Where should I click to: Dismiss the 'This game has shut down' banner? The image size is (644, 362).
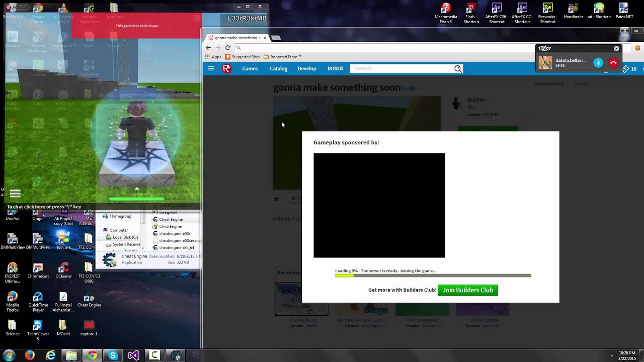pyautogui.click(x=197, y=18)
